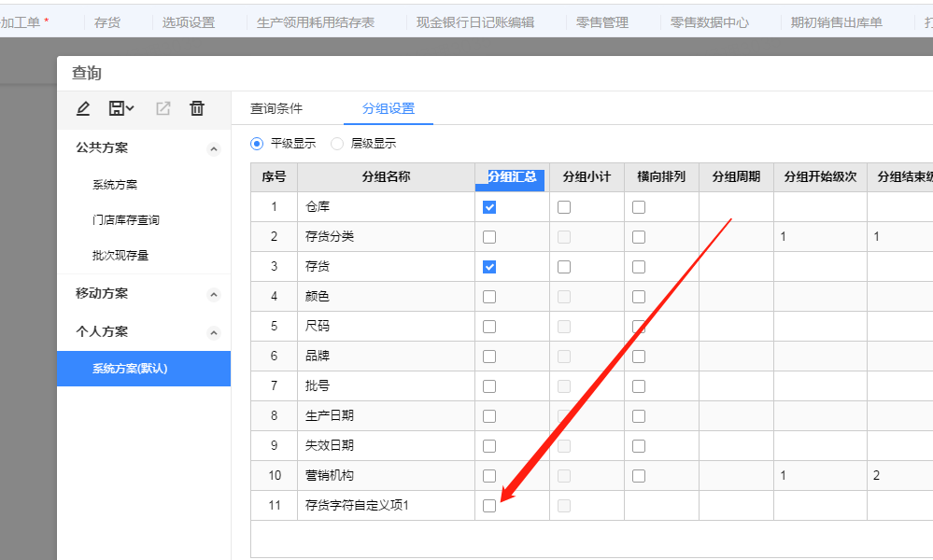The image size is (933, 560).
Task: Collapse the 移动方案 section
Action: pos(214,294)
